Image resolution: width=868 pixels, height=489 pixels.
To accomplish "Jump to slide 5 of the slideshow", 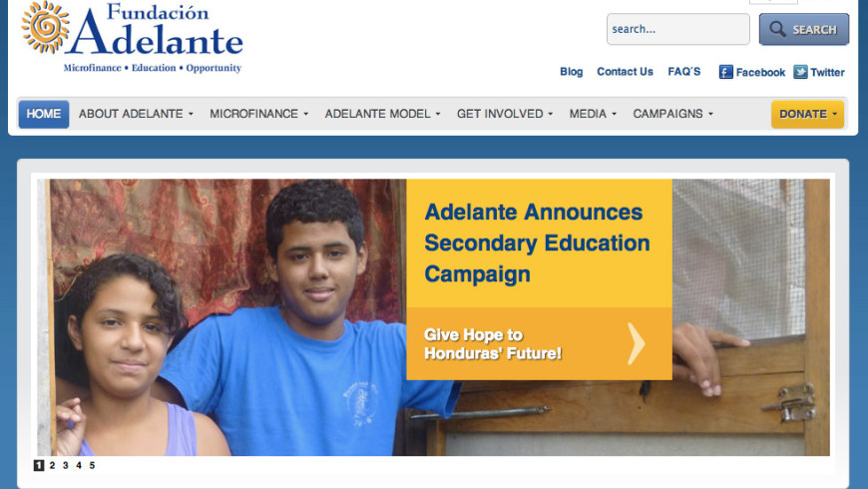I will 92,465.
